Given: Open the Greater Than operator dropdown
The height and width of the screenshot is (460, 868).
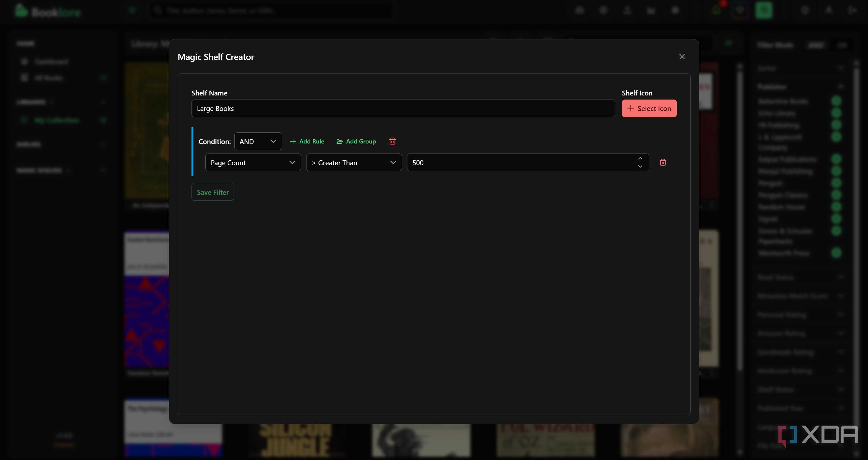Looking at the screenshot, I should 354,162.
